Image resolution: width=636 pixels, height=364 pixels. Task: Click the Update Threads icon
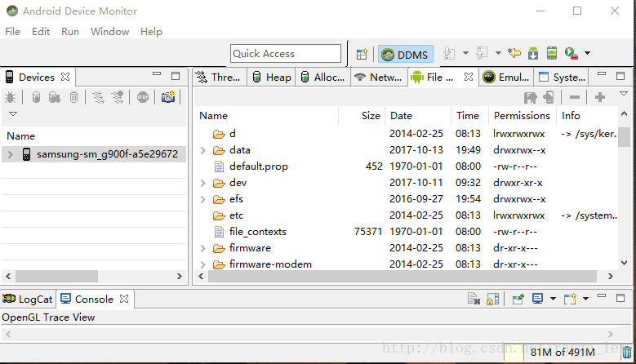pos(98,97)
